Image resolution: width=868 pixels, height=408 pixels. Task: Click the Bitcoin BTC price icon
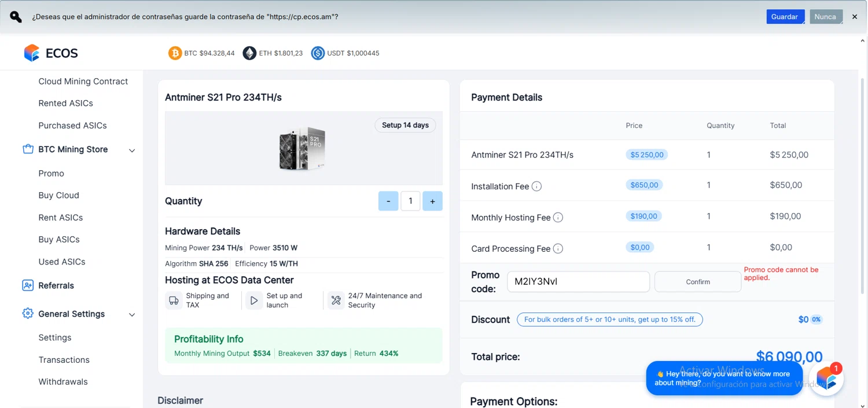pyautogui.click(x=175, y=53)
